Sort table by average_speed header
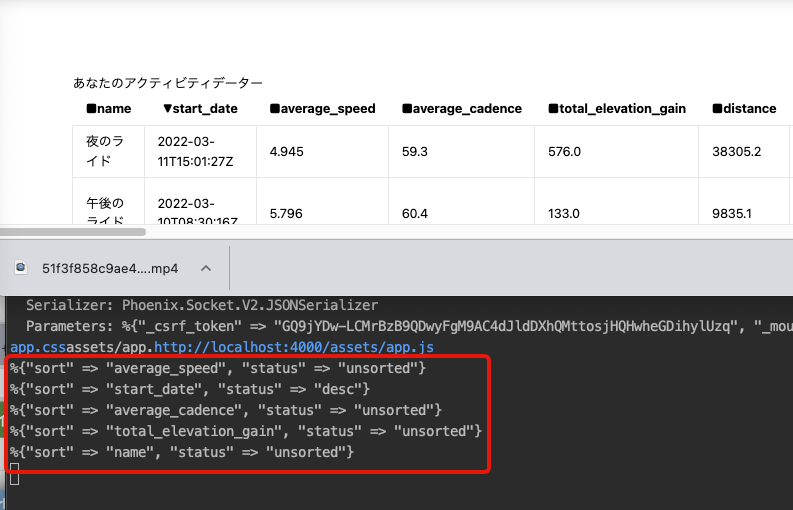Screen dimensions: 793x510 (x=323, y=108)
